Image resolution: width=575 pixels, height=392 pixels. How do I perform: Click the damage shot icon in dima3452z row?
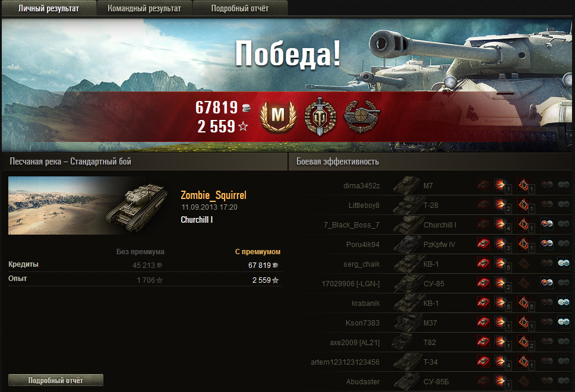point(500,185)
